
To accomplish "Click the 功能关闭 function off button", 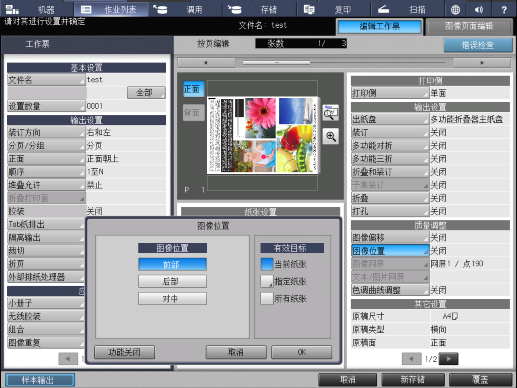I will 124,352.
